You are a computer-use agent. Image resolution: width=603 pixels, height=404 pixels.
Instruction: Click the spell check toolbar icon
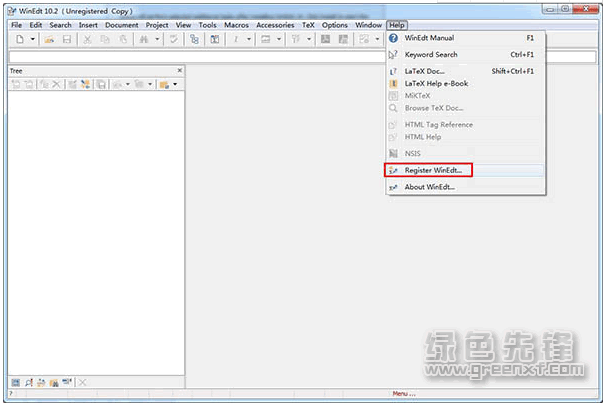(174, 39)
